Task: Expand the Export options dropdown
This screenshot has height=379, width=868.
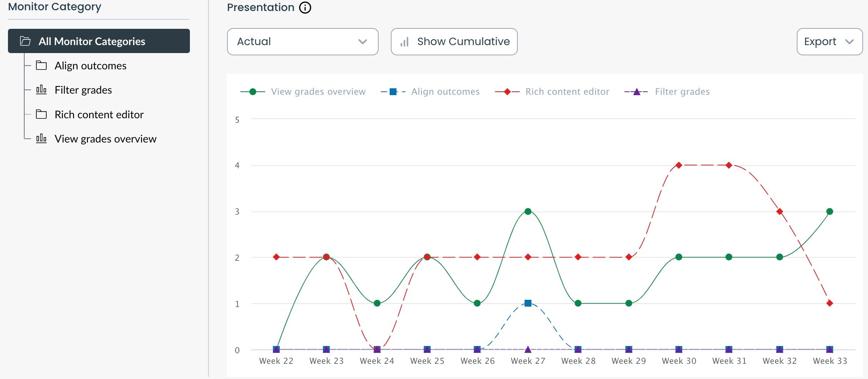Action: tap(829, 42)
